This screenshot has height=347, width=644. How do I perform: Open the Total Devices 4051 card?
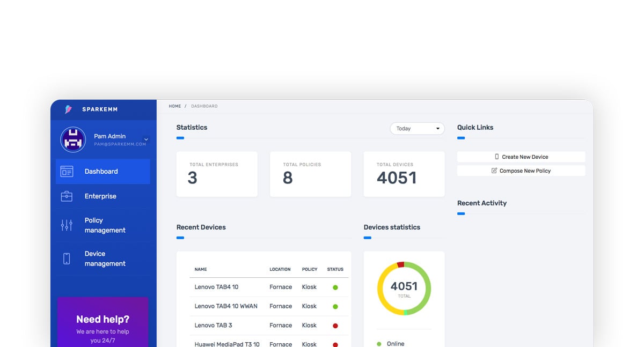[404, 174]
